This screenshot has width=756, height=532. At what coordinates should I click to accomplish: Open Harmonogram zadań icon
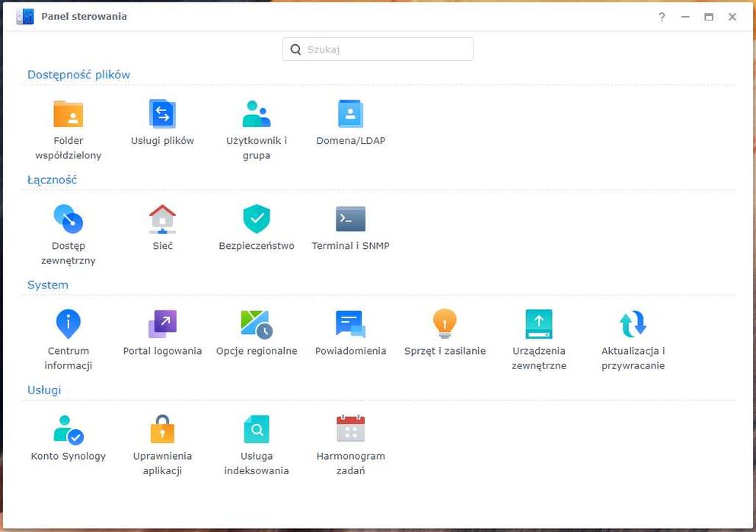coord(350,429)
